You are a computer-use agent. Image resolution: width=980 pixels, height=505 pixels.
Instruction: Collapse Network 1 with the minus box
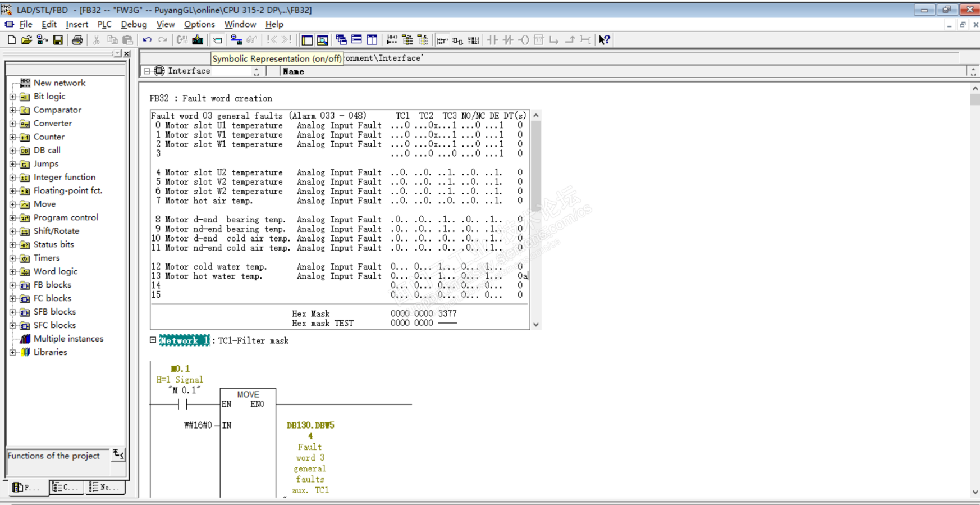click(153, 340)
